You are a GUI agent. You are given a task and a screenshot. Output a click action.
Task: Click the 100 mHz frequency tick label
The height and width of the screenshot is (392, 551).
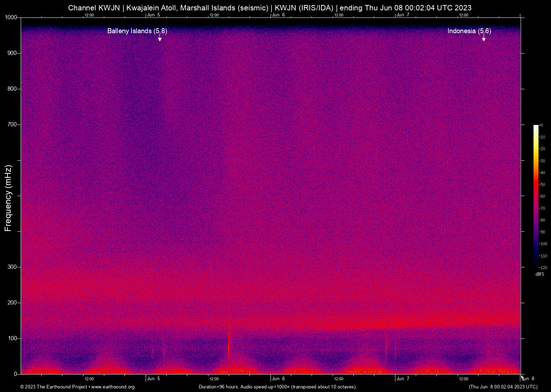point(12,338)
